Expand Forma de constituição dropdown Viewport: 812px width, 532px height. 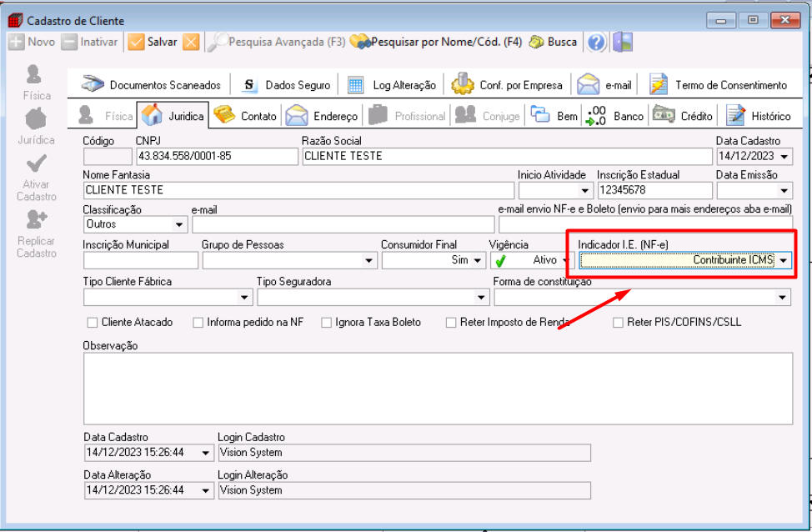(x=783, y=298)
